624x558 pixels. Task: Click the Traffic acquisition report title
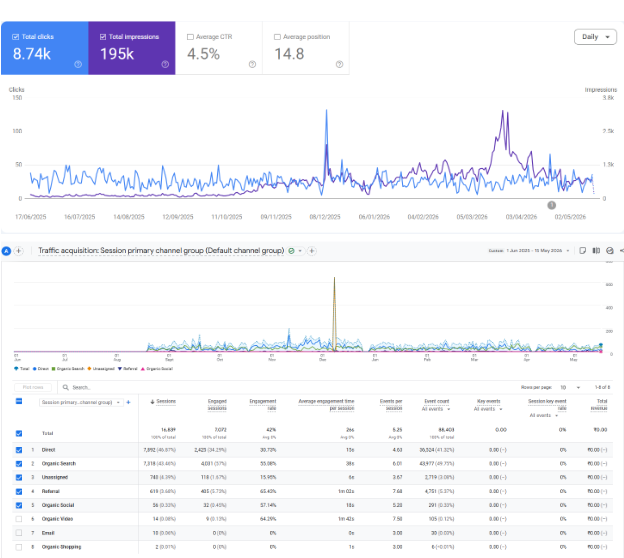[161, 251]
